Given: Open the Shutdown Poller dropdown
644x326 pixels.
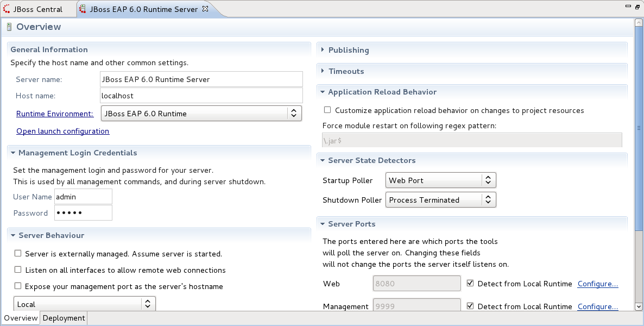Looking at the screenshot, I should click(441, 200).
